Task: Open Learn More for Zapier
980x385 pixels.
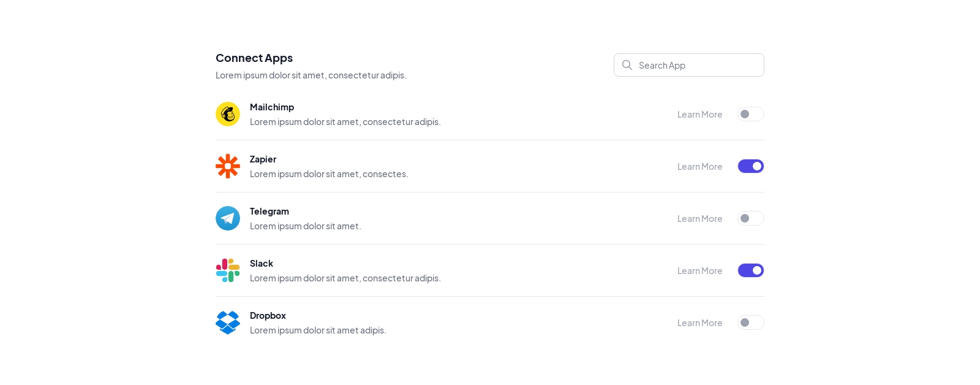Action: point(699,166)
